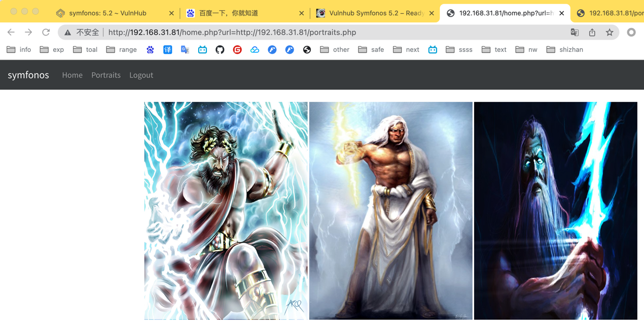Click the not-secure warning indicator
644x328 pixels.
(82, 32)
